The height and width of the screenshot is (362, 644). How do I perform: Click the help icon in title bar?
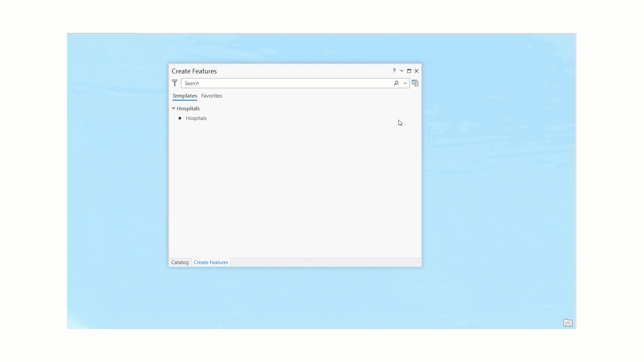click(394, 71)
